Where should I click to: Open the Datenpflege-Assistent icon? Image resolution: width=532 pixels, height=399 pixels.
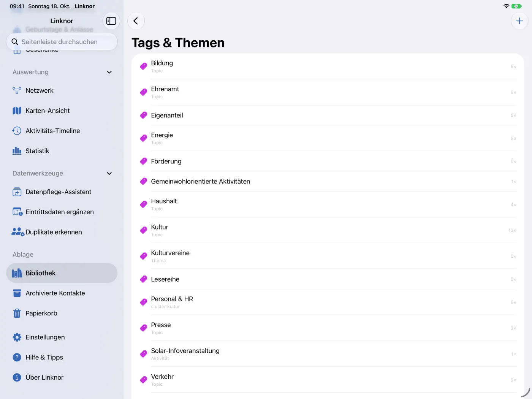(17, 192)
